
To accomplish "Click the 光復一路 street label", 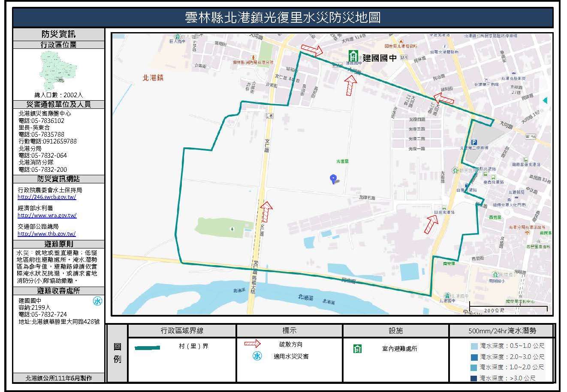I will (416, 149).
